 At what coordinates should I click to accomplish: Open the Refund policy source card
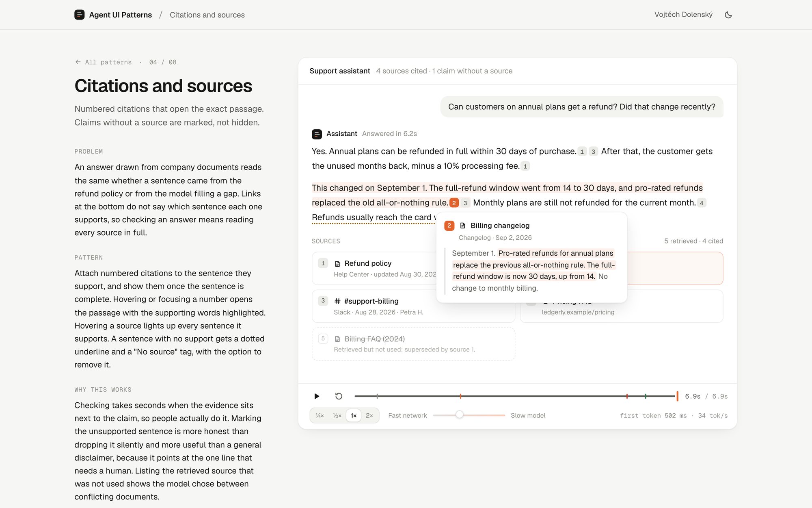point(374,268)
